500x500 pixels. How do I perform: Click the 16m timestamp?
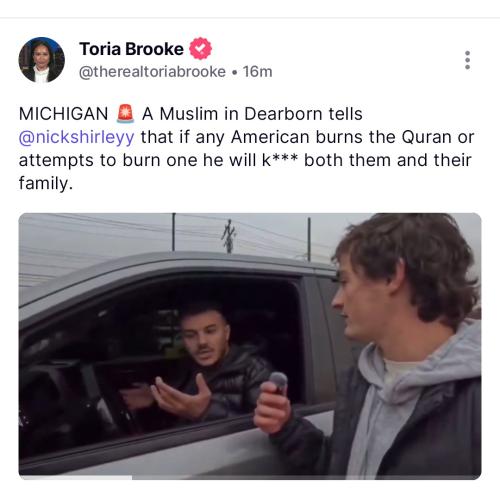[257, 72]
